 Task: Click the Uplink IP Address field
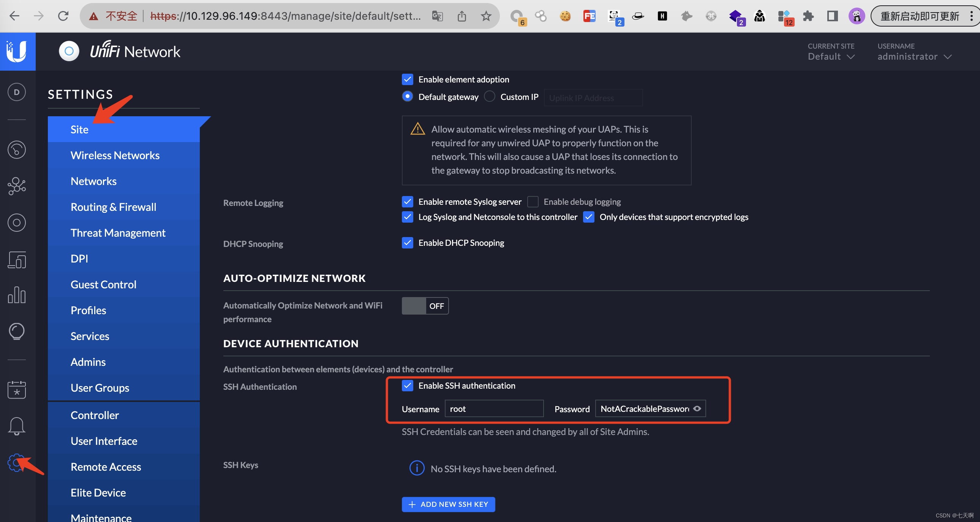593,97
